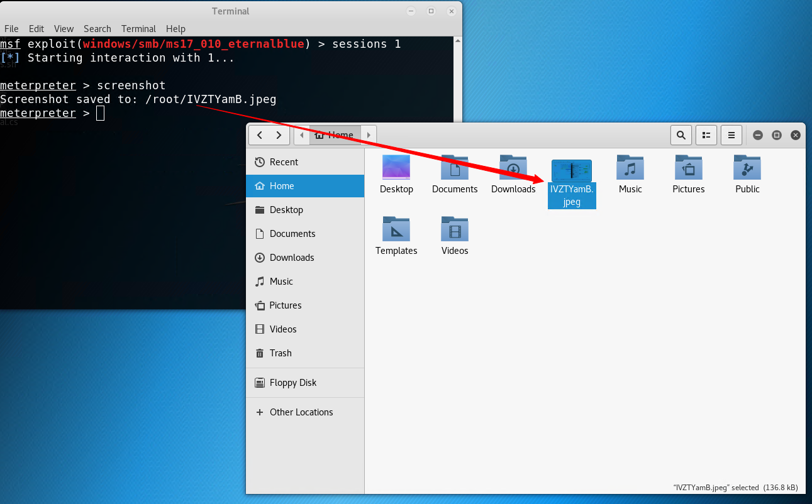The image size is (812, 504).
Task: Select the IVZTYamB.jpeg image thumbnail
Action: (572, 170)
